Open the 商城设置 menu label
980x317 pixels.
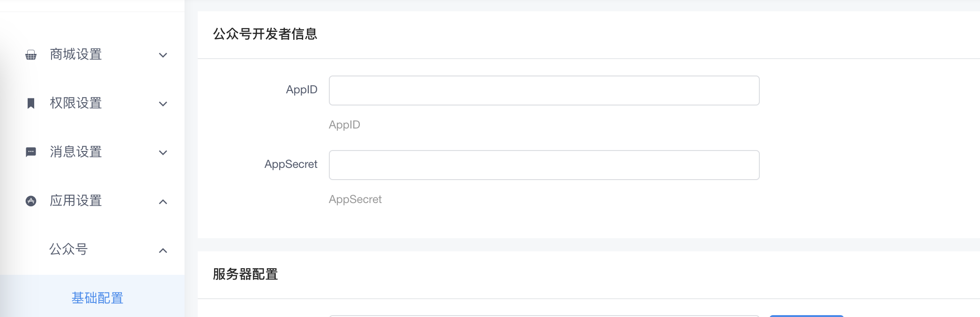76,54
